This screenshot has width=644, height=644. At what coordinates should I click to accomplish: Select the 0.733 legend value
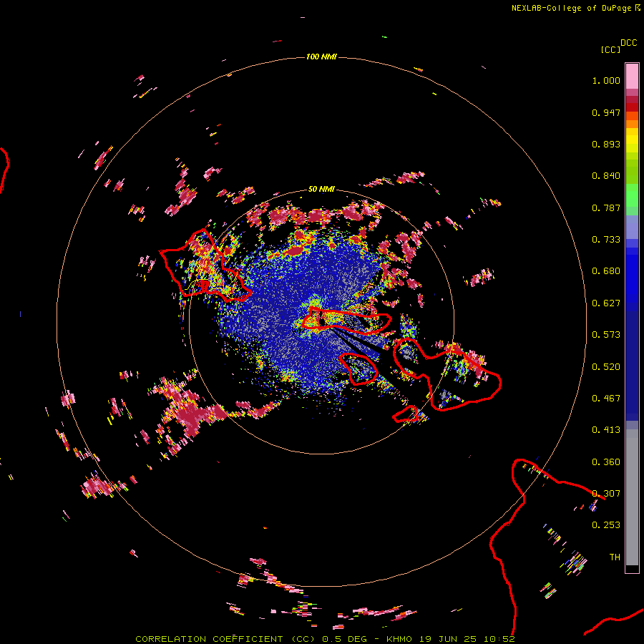tap(606, 240)
